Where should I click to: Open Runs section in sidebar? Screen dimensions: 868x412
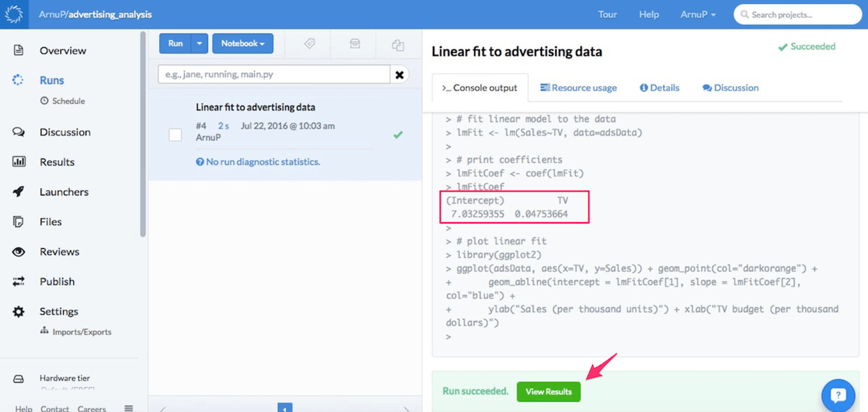pyautogui.click(x=52, y=80)
